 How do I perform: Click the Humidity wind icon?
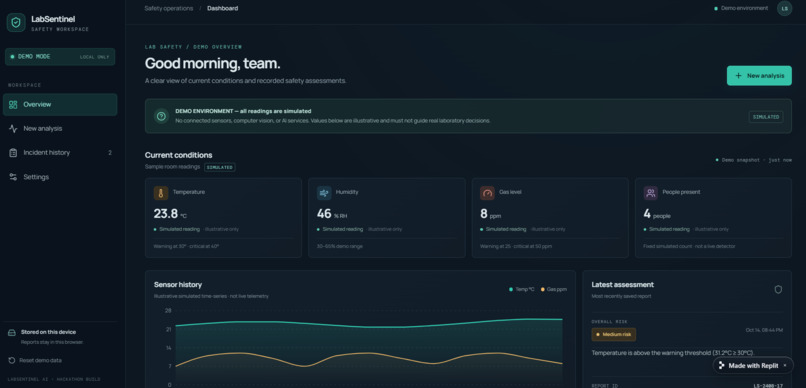point(324,193)
